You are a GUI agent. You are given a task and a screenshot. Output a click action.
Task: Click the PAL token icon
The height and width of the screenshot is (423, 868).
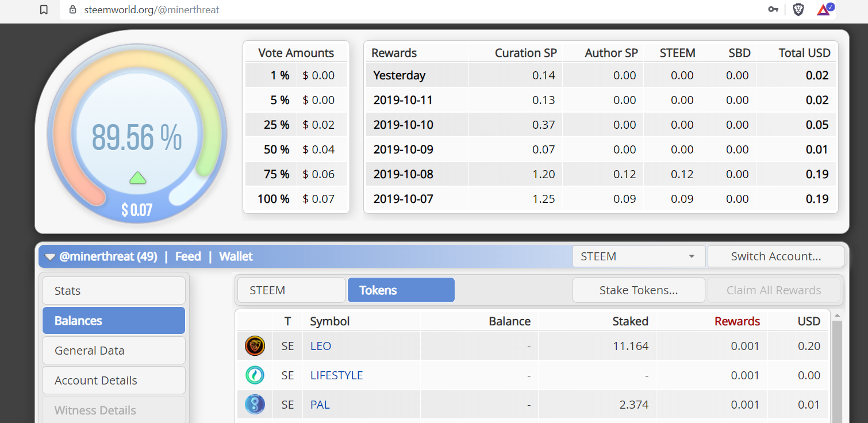(x=255, y=405)
